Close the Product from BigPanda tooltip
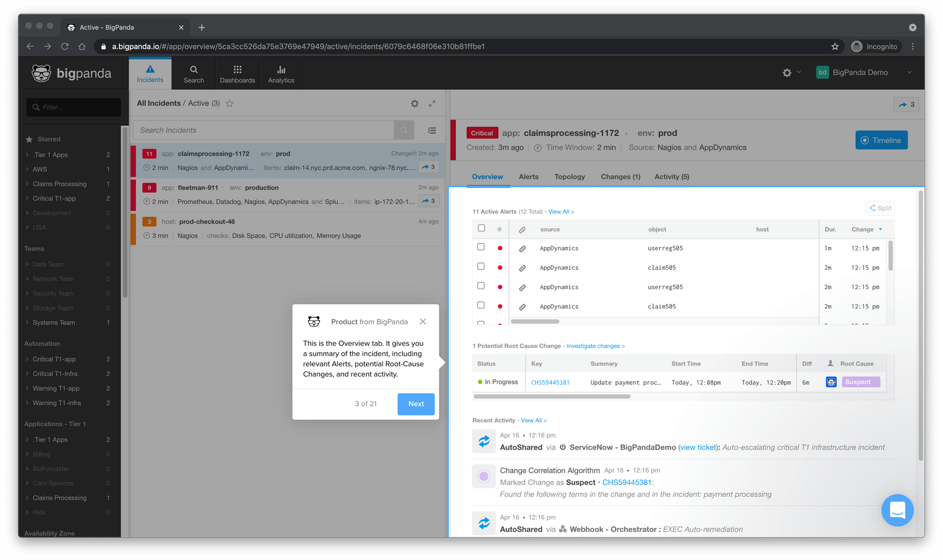The width and height of the screenshot is (943, 560). point(423,322)
